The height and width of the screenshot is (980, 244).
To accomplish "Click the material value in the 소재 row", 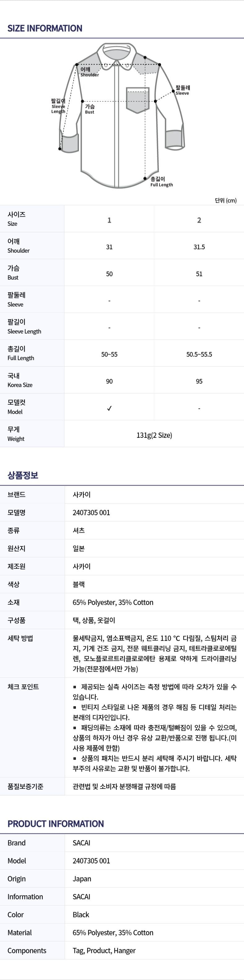I will pos(113,602).
